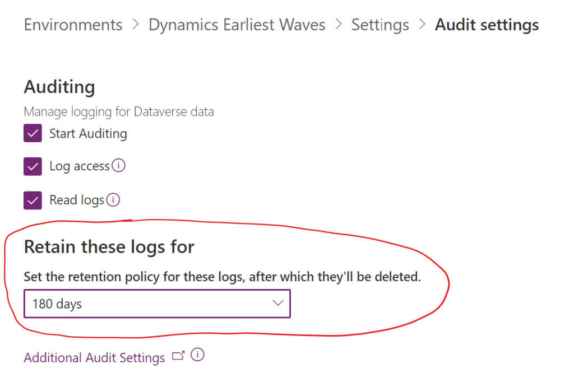This screenshot has height=392, width=574.
Task: Click info icon beside Additional Audit Settings
Action: point(197,354)
